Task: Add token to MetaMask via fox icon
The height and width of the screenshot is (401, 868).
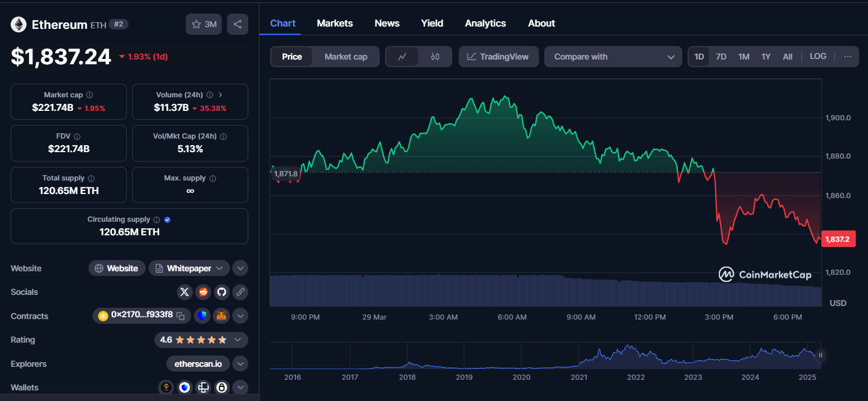Action: [x=222, y=316]
